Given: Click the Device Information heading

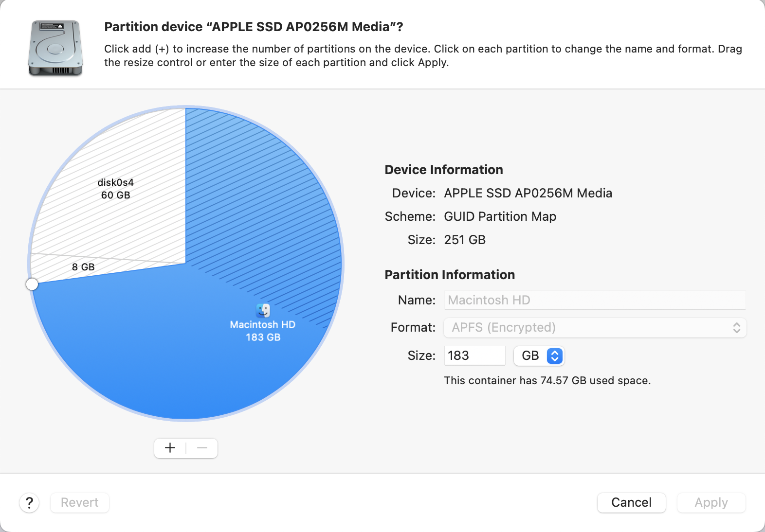Looking at the screenshot, I should (444, 170).
